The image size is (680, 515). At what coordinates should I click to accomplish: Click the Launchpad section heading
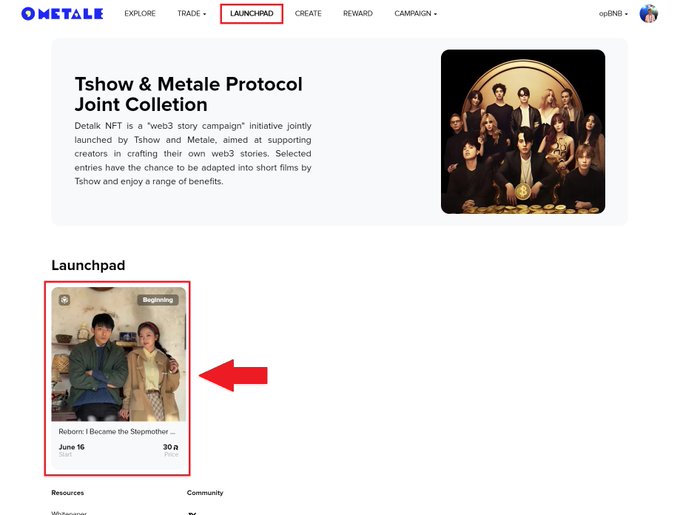click(88, 265)
